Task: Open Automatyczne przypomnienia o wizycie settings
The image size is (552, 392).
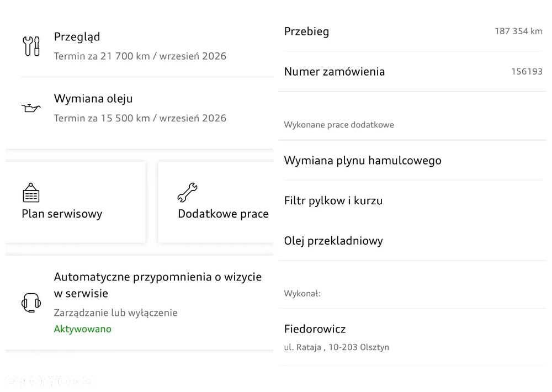Action: (158, 285)
